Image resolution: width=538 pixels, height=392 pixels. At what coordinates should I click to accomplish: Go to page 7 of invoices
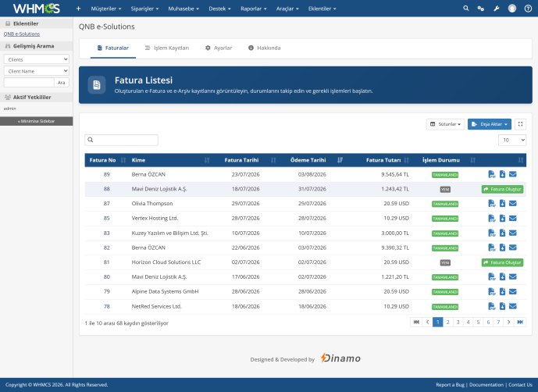coord(498,322)
